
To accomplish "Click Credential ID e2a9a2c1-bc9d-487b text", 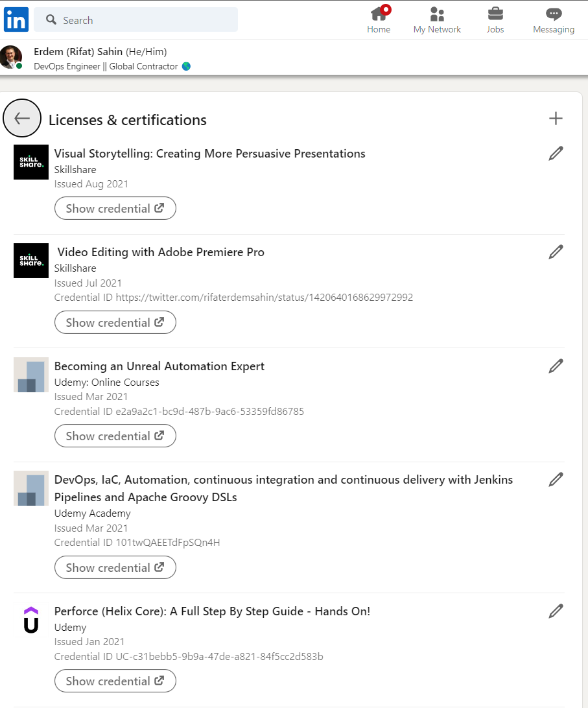I will pos(179,411).
